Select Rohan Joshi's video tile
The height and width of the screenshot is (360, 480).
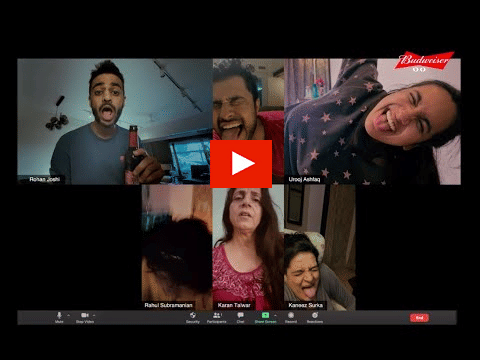[x=115, y=122]
